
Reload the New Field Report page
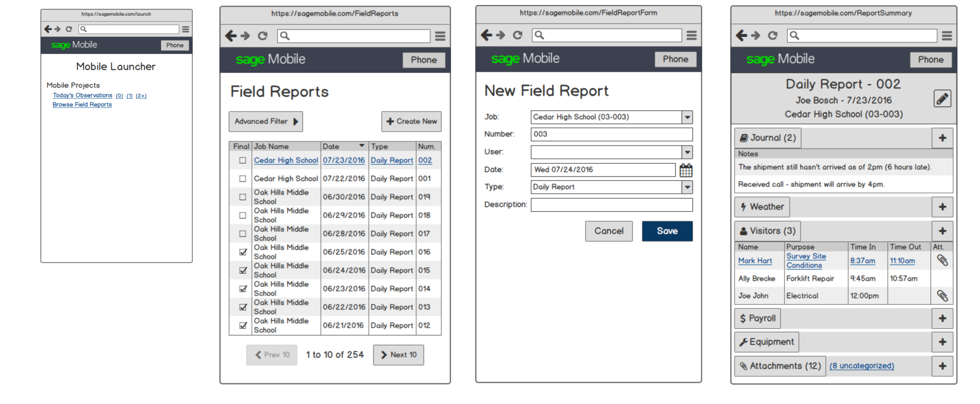pyautogui.click(x=517, y=36)
